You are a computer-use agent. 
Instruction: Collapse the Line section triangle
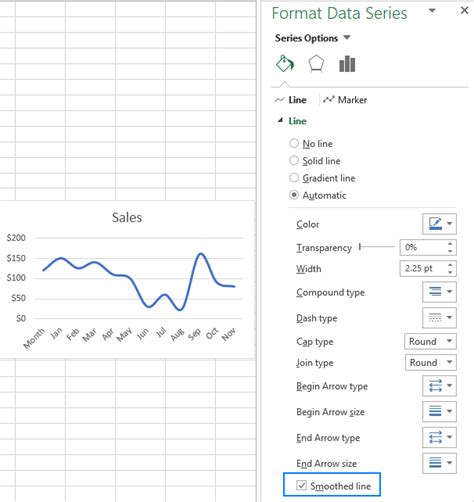(x=280, y=120)
